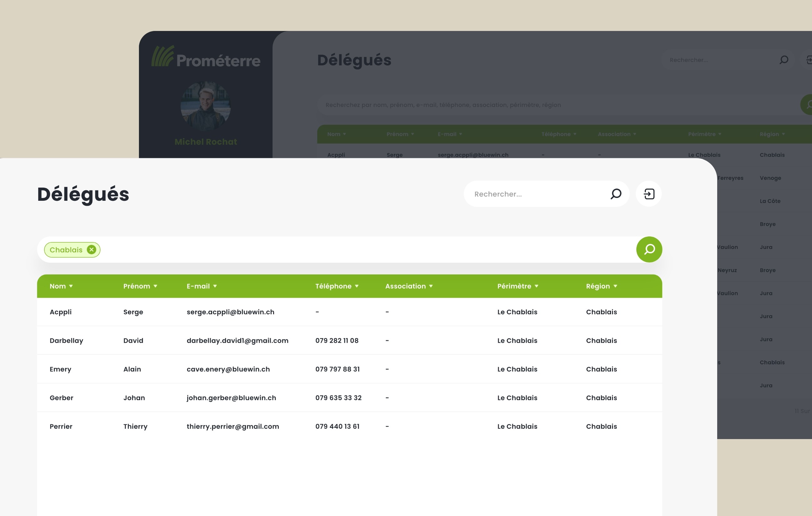Sort by Prénom column arrow in front table

pyautogui.click(x=156, y=286)
